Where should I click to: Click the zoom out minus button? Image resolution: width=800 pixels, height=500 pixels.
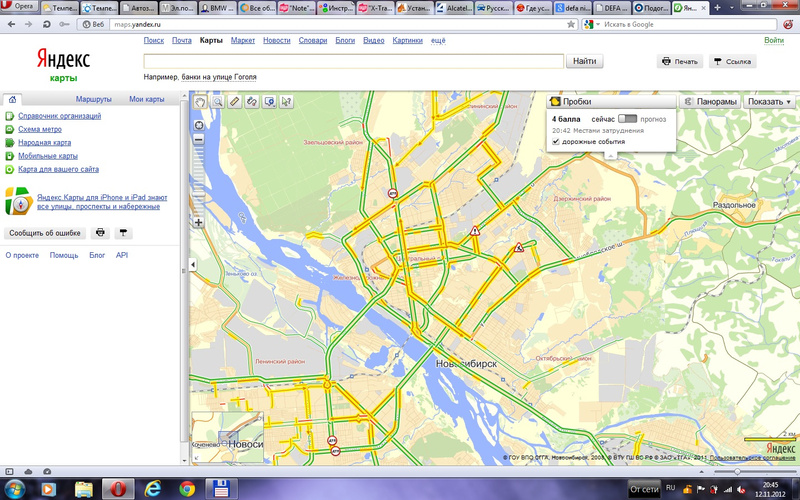[199, 139]
